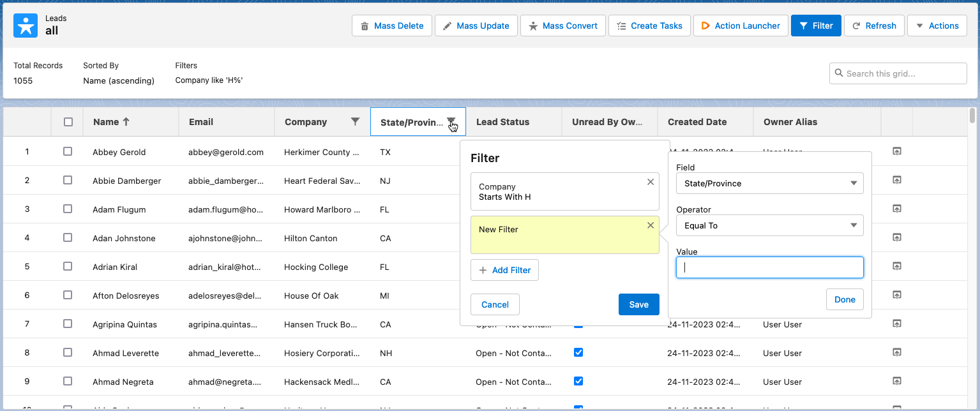Open the Company column filter icon

(356, 121)
